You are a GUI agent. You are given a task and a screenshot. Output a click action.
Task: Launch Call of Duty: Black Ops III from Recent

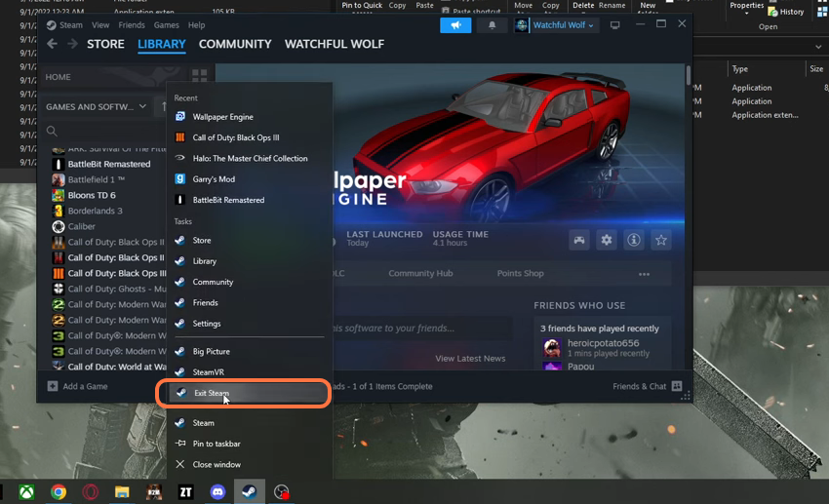[x=250, y=137]
